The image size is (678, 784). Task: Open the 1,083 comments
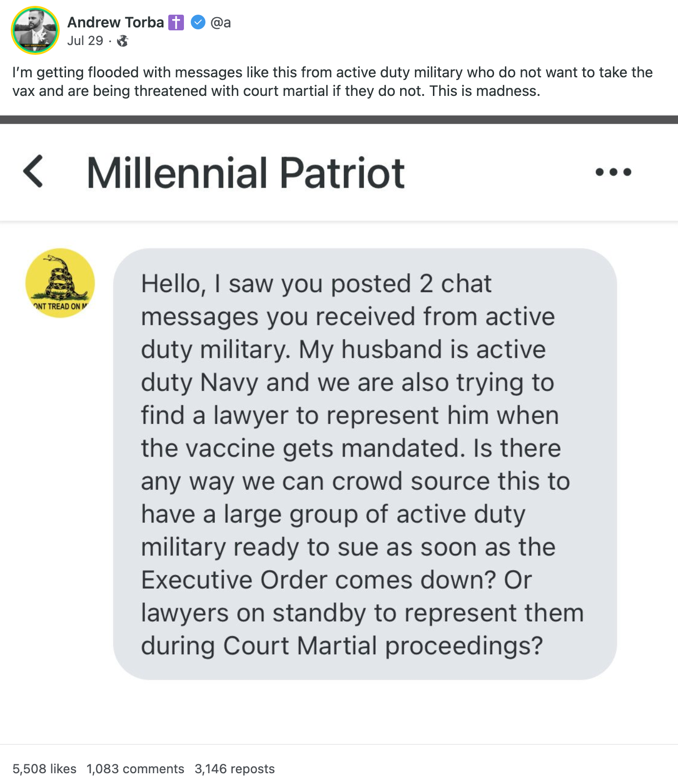pyautogui.click(x=136, y=769)
